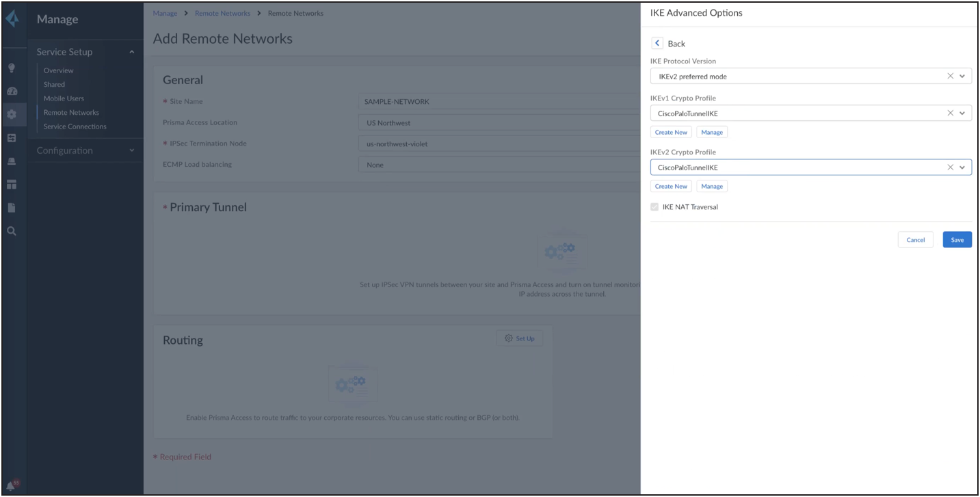Click the Cancel button
This screenshot has width=980, height=497.
pyautogui.click(x=916, y=239)
